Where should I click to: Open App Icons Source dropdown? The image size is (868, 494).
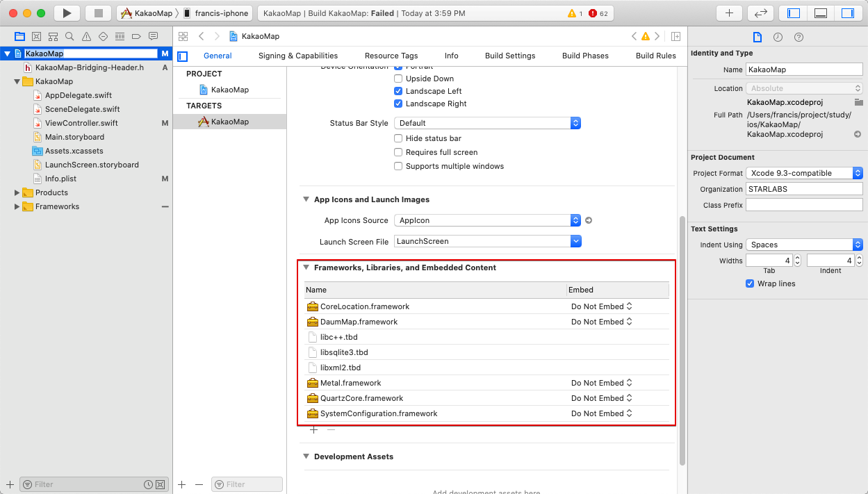click(x=487, y=220)
